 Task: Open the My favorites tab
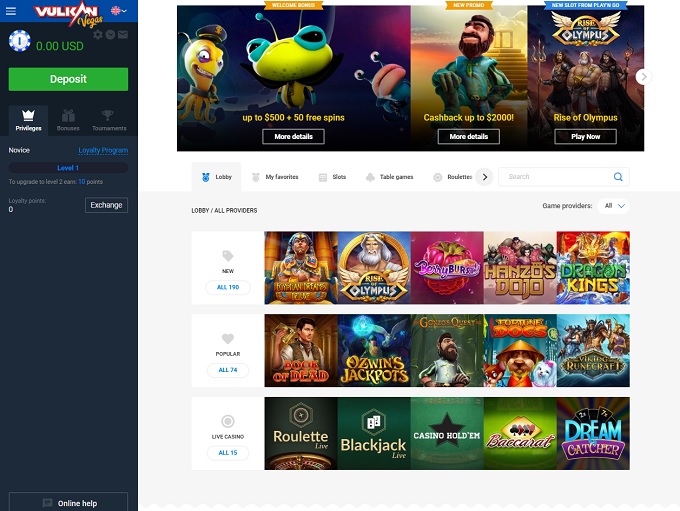click(x=275, y=177)
